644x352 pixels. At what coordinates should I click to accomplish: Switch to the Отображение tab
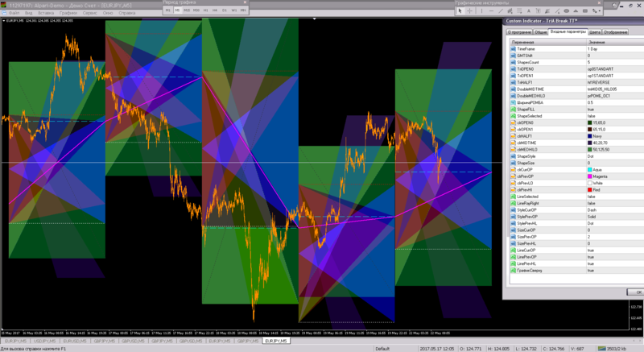(x=615, y=32)
